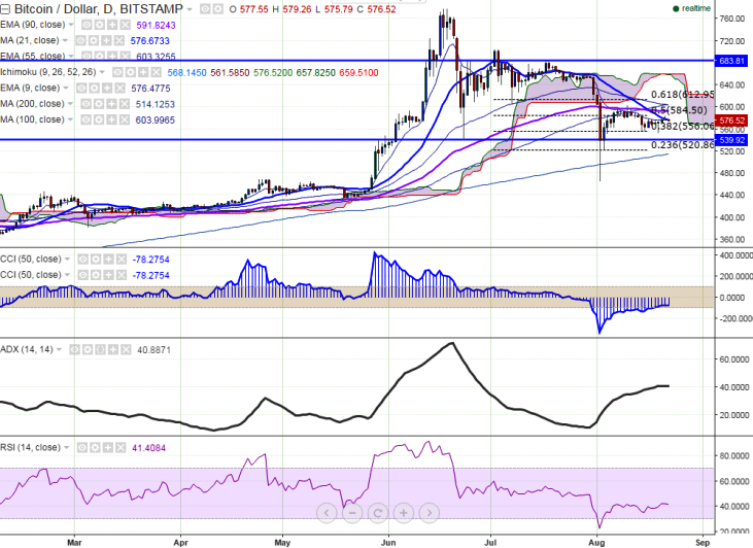Image resolution: width=753 pixels, height=548 pixels.
Task: Hide MA (200, close) with eye icon
Action: [85, 104]
